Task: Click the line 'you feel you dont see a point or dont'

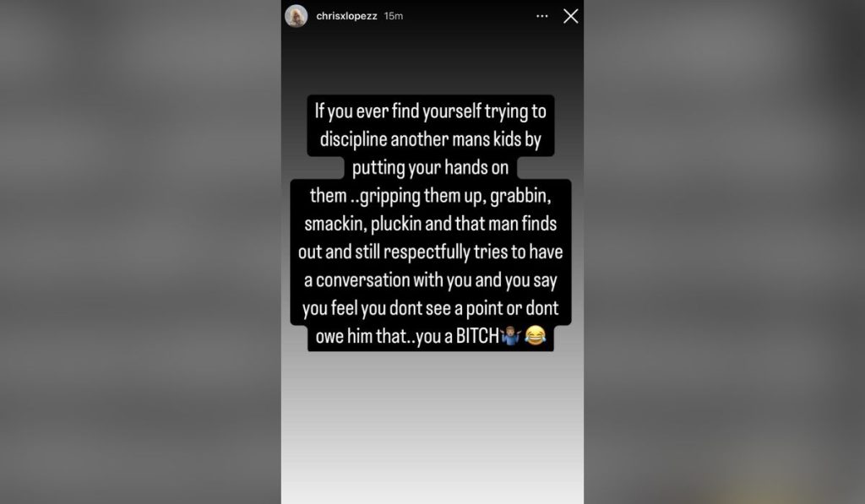Action: coord(430,308)
